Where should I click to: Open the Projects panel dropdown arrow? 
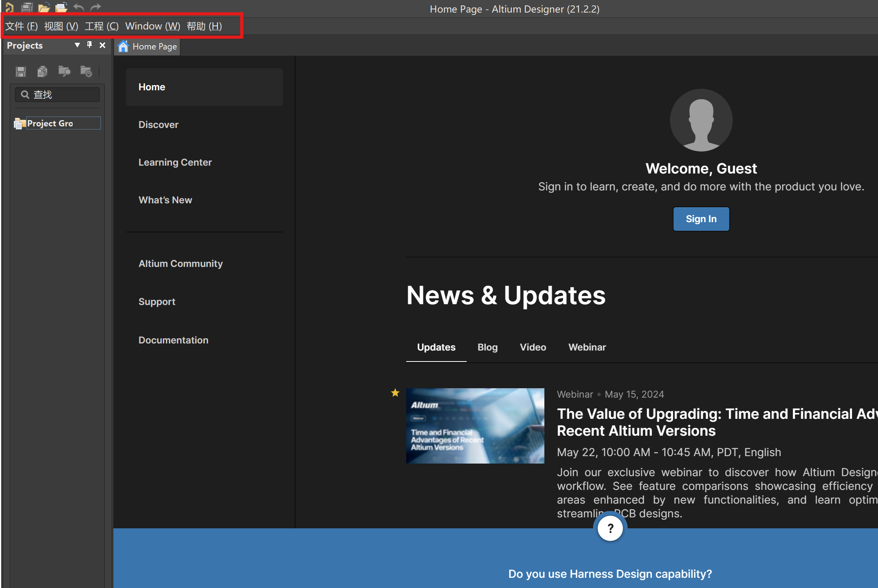coord(77,45)
